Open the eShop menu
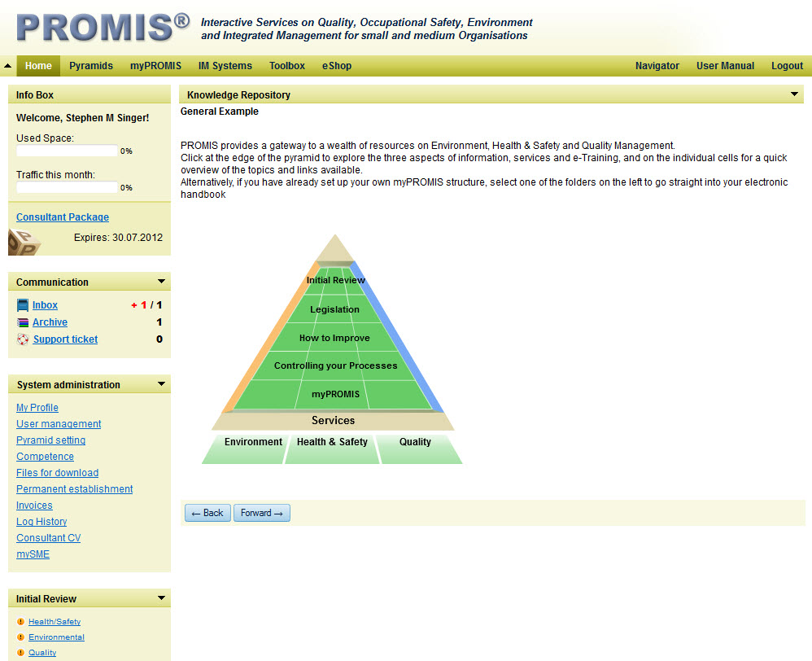 pyautogui.click(x=337, y=66)
